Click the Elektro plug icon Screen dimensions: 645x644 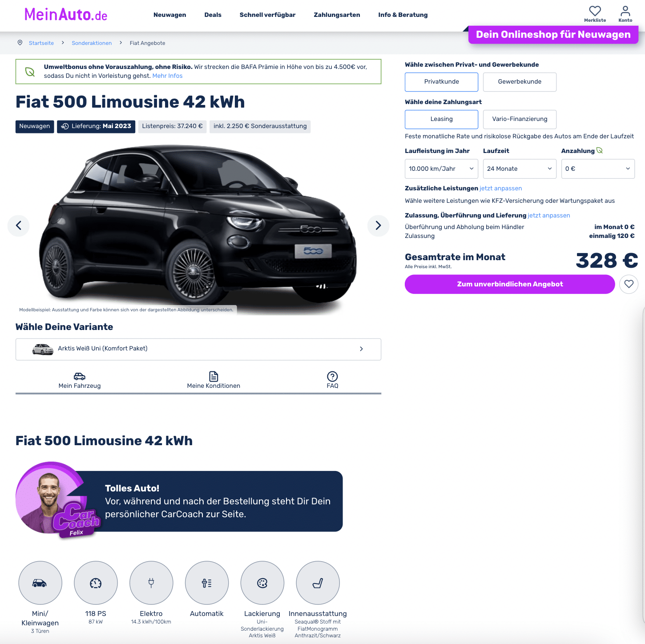pyautogui.click(x=151, y=583)
